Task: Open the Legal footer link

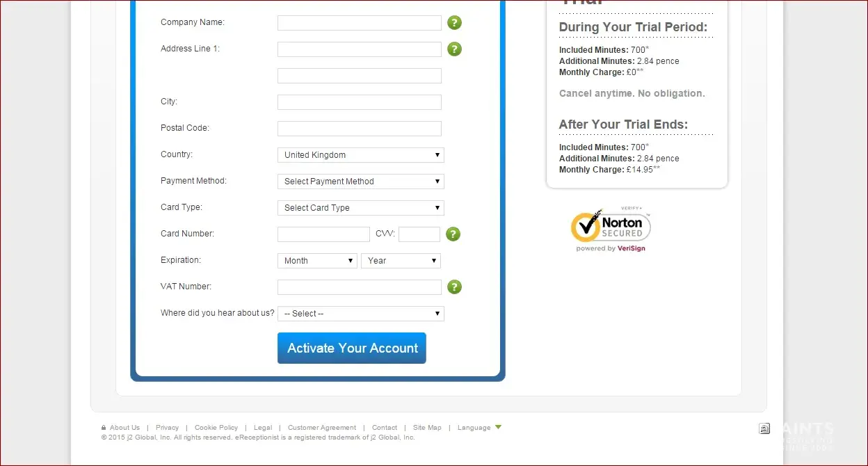Action: pyautogui.click(x=263, y=428)
